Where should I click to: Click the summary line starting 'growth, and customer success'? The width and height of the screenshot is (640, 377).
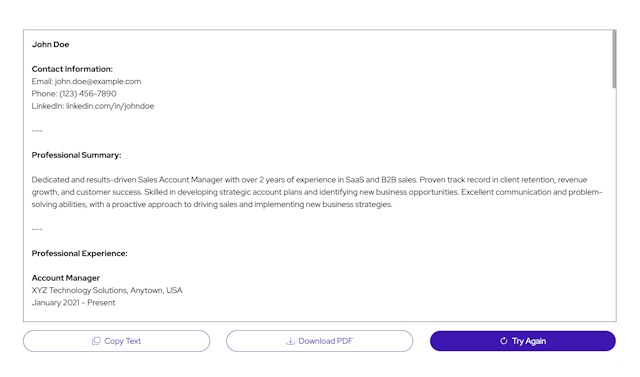[317, 192]
